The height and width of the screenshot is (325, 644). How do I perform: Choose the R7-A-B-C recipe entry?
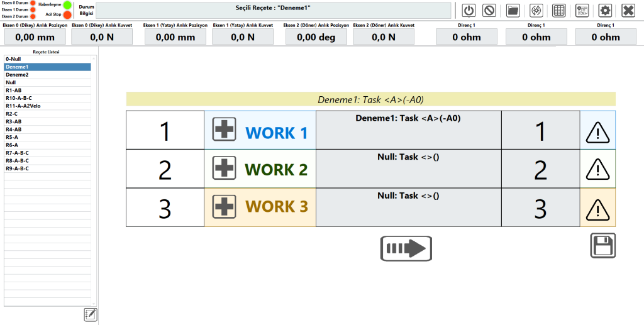click(17, 153)
